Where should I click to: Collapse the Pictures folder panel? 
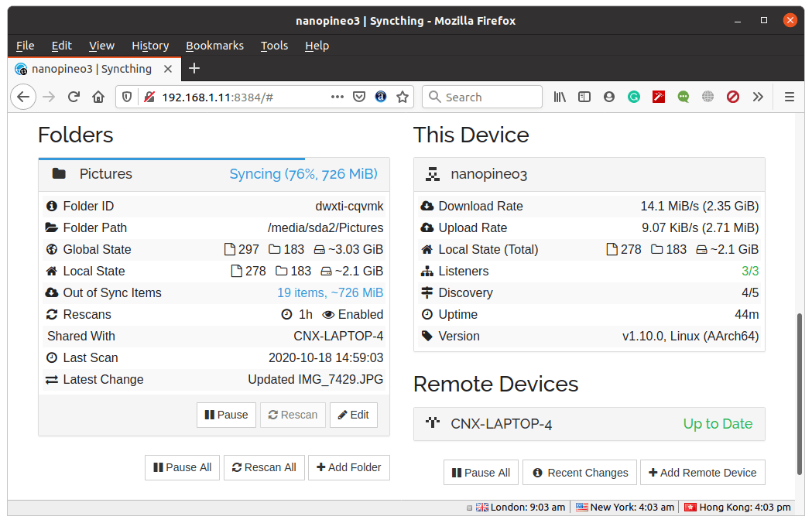click(x=214, y=174)
